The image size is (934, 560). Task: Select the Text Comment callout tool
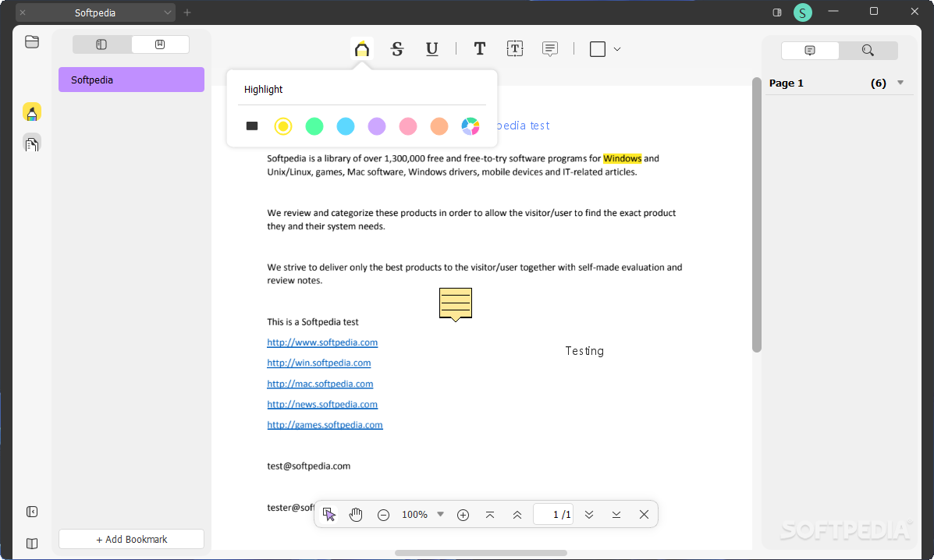coord(550,49)
